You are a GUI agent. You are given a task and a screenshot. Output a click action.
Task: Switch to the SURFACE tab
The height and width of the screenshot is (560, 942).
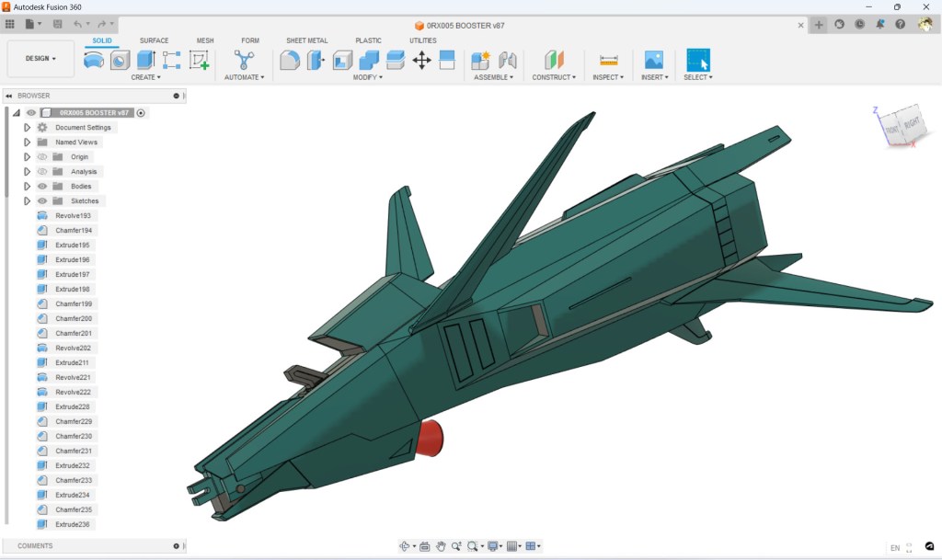(x=154, y=40)
